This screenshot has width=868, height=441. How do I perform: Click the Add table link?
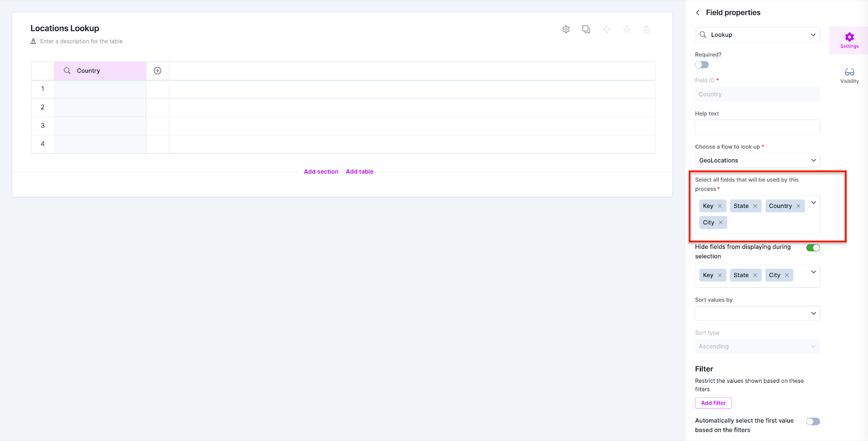pos(360,172)
